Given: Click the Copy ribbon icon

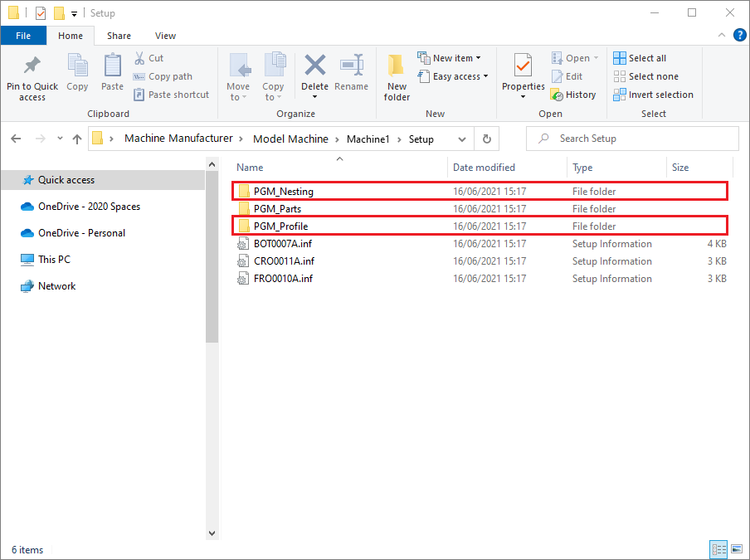Looking at the screenshot, I should coord(77,66).
